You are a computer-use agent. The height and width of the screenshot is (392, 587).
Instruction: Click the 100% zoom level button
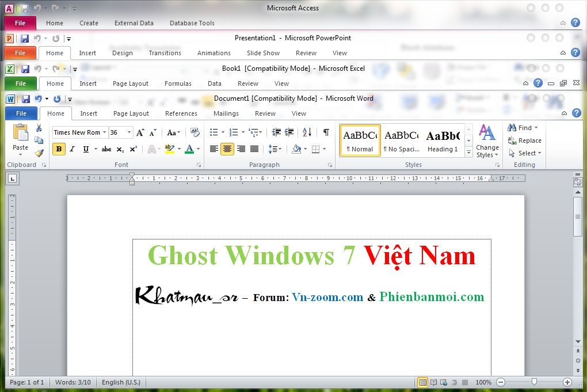click(483, 382)
